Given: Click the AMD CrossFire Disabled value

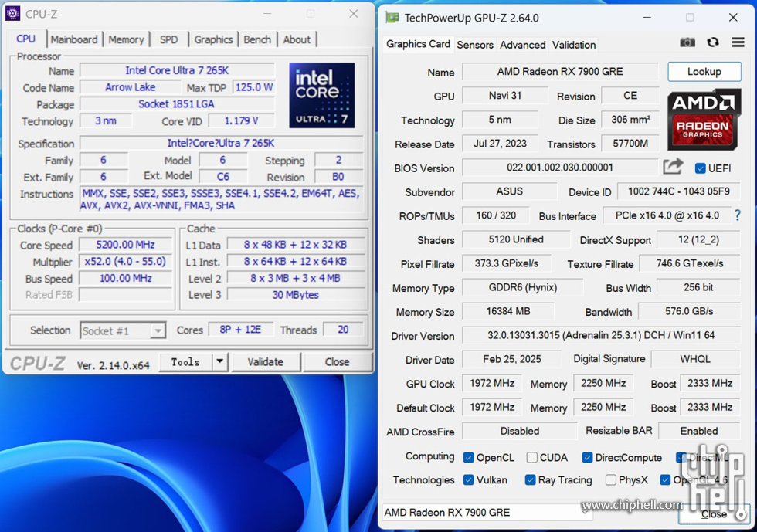Looking at the screenshot, I should click(520, 431).
